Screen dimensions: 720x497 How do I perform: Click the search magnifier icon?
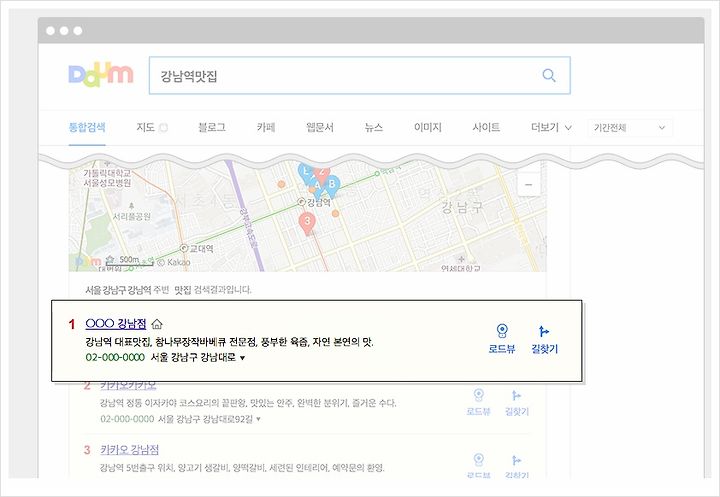pyautogui.click(x=549, y=75)
